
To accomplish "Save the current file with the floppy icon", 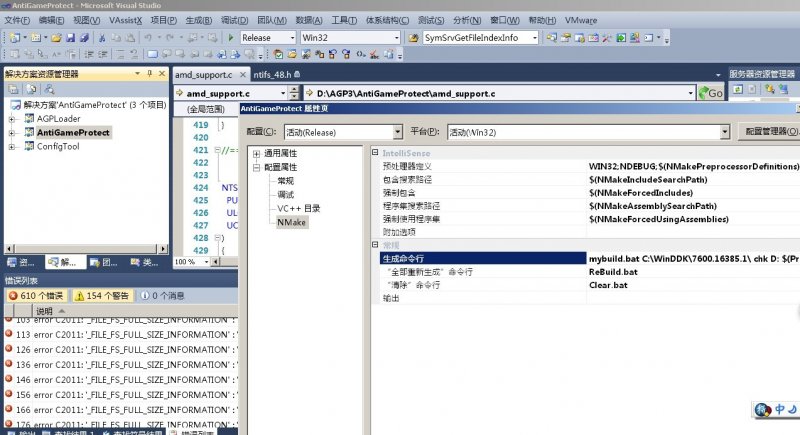I will click(70, 38).
